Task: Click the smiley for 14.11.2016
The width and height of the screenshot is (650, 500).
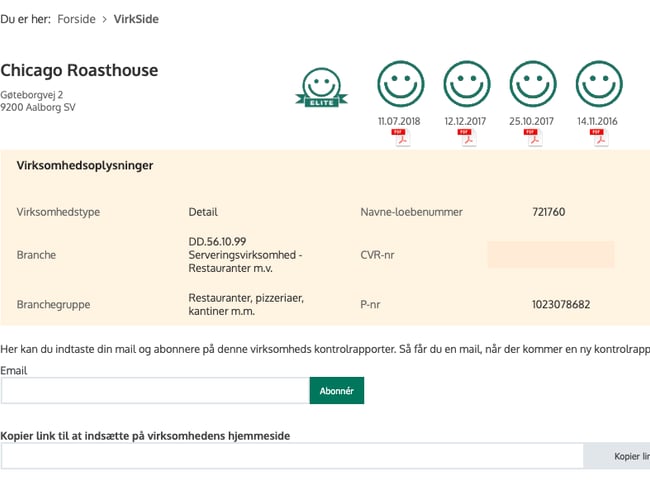Action: tap(599, 84)
